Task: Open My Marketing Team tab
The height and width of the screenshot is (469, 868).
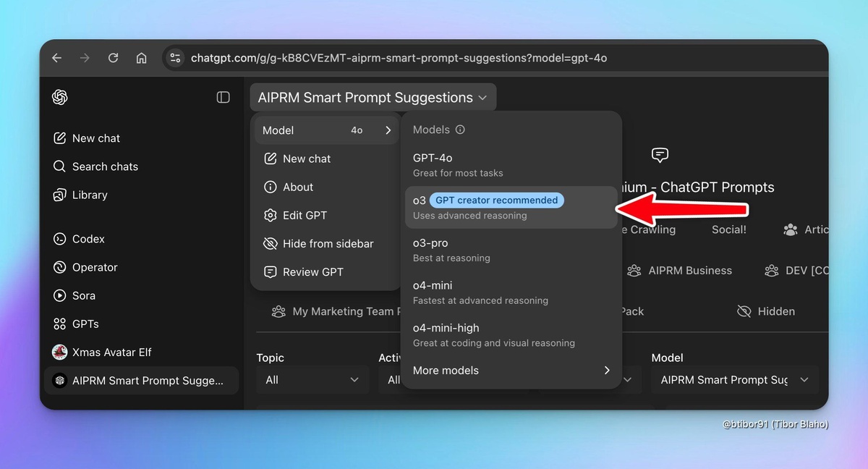Action: point(336,312)
